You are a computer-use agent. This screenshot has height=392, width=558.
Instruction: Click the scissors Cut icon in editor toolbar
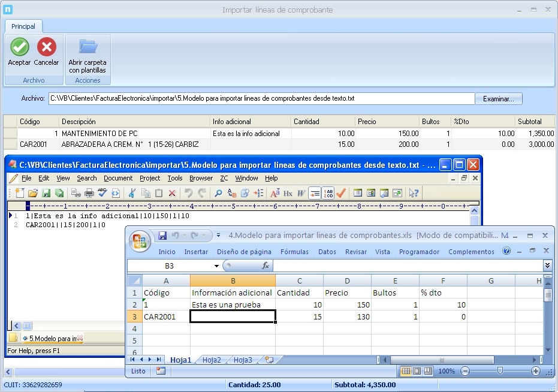(132, 193)
